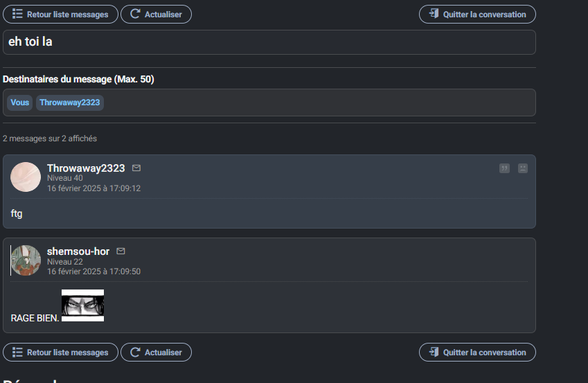
Task: Click the manga eyes sticker image
Action: pos(83,305)
